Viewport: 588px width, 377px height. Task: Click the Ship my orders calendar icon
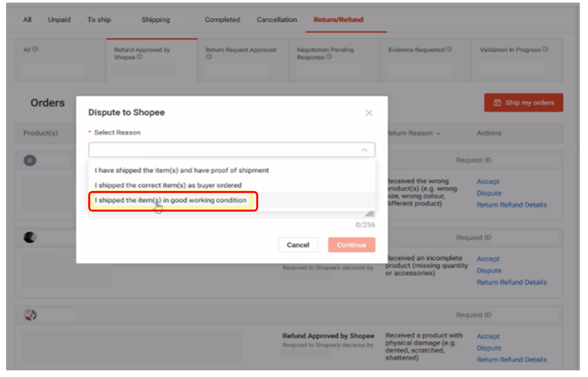tap(497, 102)
